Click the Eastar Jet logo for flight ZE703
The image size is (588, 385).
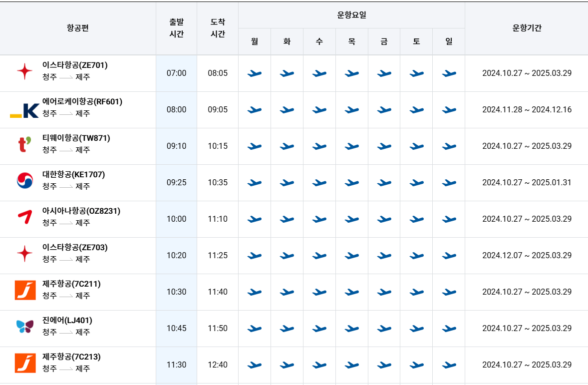pyautogui.click(x=25, y=254)
